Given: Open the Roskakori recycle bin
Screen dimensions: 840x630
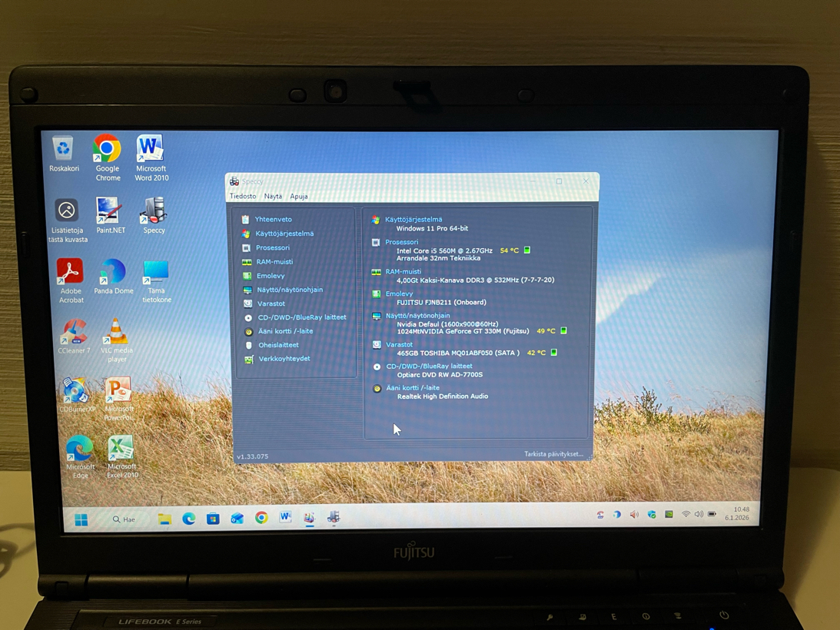Looking at the screenshot, I should pyautogui.click(x=64, y=151).
